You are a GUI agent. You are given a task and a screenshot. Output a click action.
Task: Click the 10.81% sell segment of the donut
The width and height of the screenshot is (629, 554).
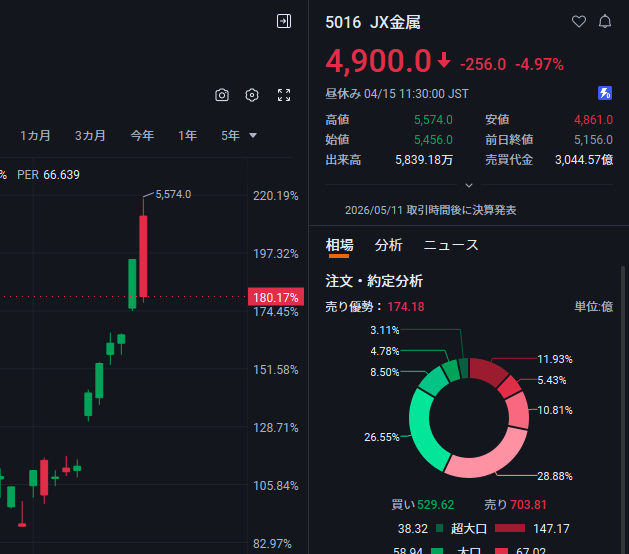coord(518,411)
